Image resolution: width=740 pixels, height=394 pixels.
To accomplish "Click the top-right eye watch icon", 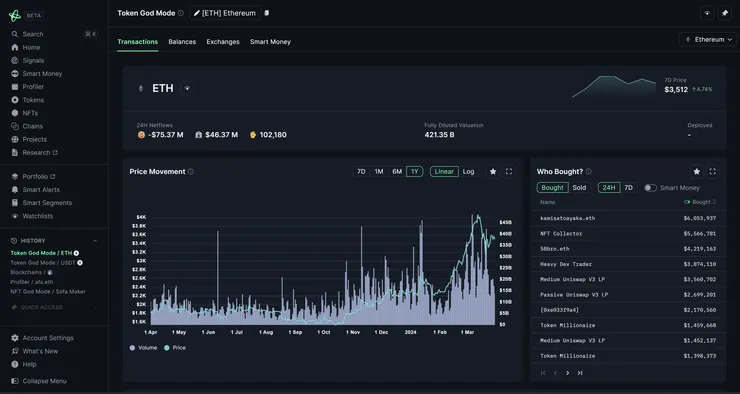I will (x=707, y=13).
